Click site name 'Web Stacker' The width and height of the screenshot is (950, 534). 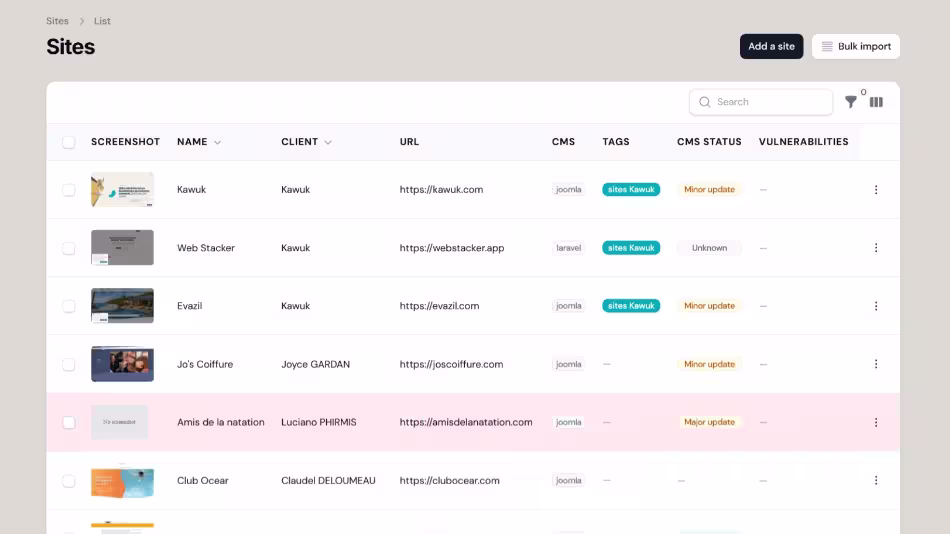click(x=206, y=248)
